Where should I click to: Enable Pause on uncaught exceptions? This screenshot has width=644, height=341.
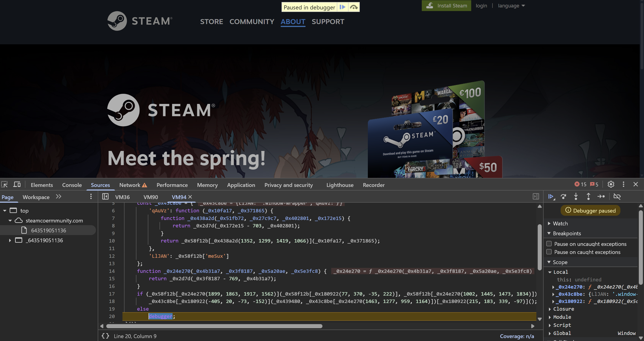pos(549,244)
